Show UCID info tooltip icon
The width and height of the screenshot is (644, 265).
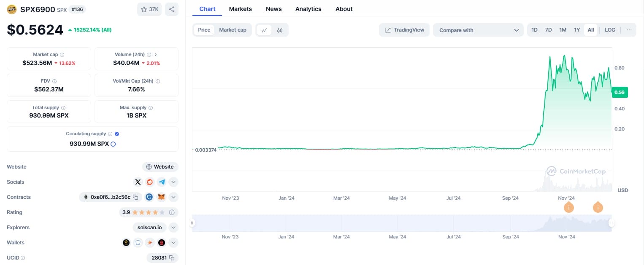(23, 258)
